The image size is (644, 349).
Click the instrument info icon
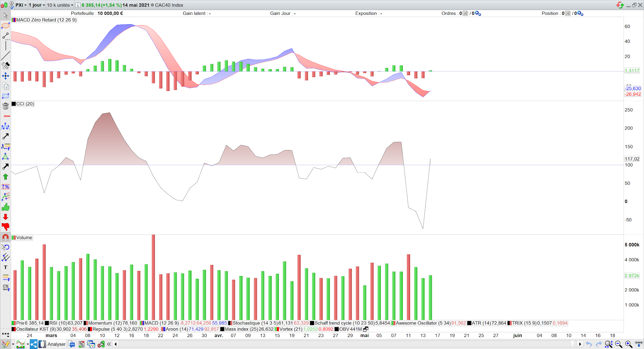coord(78,5)
